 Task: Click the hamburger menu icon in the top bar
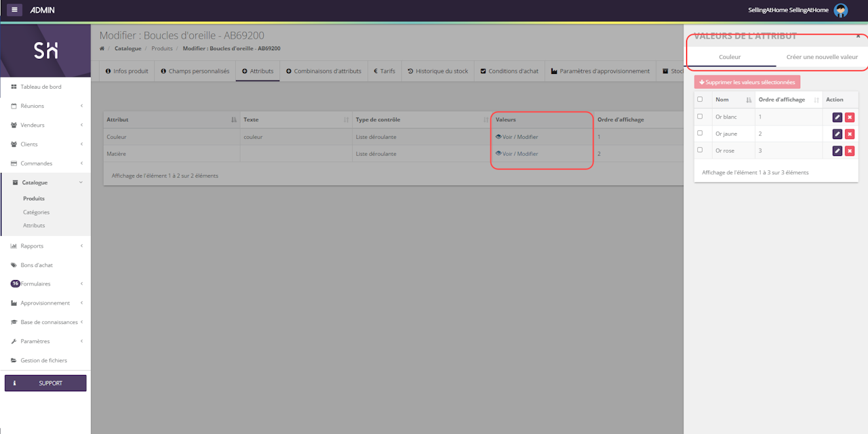(14, 9)
